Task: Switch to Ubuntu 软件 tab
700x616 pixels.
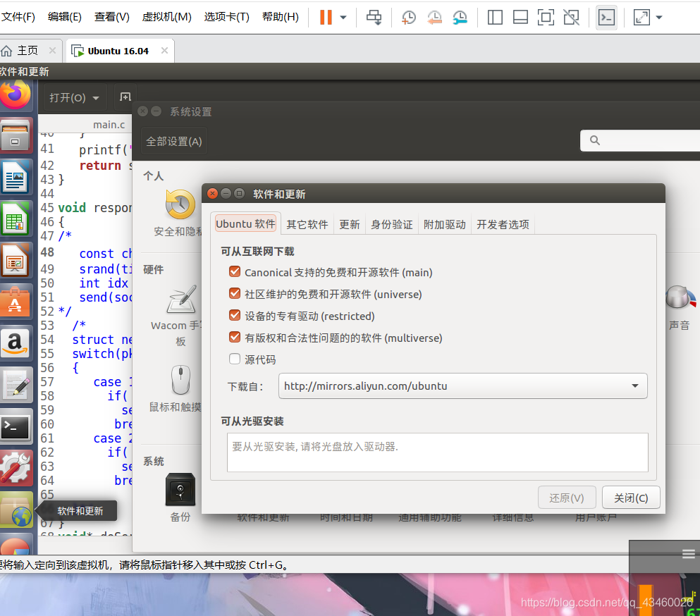Action: click(x=245, y=223)
